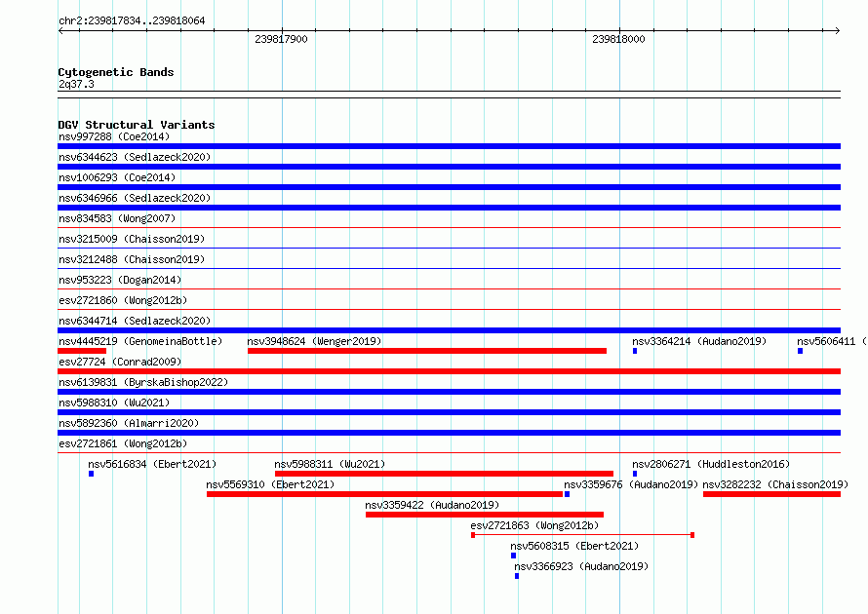
Task: Select nsv2806271 (Huddleston2016) label
Action: click(x=711, y=464)
